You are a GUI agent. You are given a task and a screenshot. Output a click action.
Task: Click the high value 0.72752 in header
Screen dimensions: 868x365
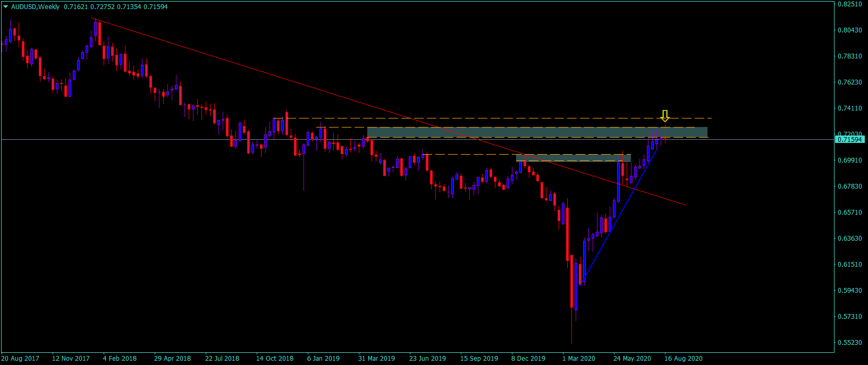[x=102, y=7]
